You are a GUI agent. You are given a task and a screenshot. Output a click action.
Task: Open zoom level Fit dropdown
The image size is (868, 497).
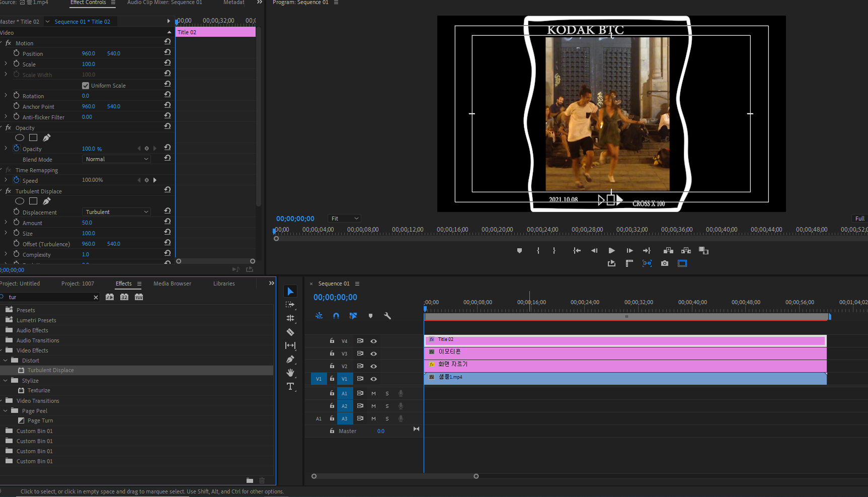click(x=345, y=219)
